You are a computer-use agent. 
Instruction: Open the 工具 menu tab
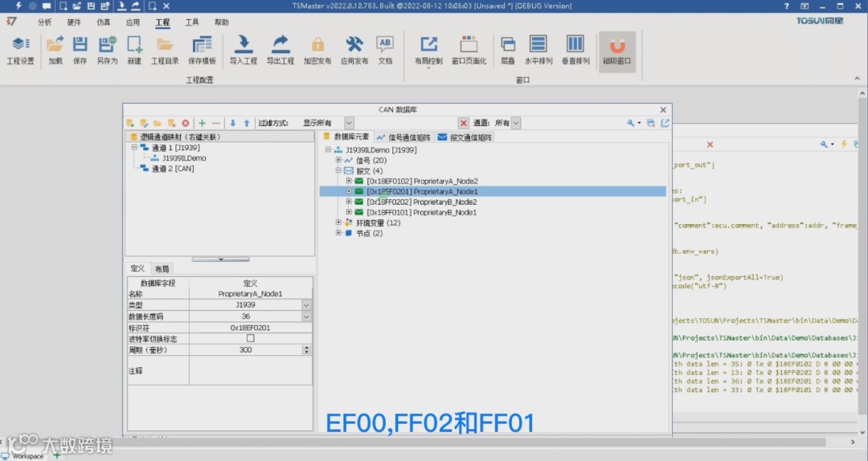pos(191,22)
